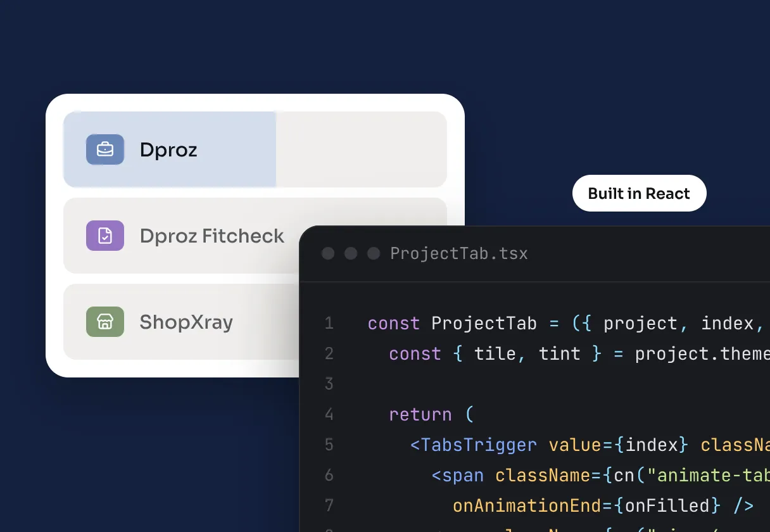Select the Dproz project tab

255,149
